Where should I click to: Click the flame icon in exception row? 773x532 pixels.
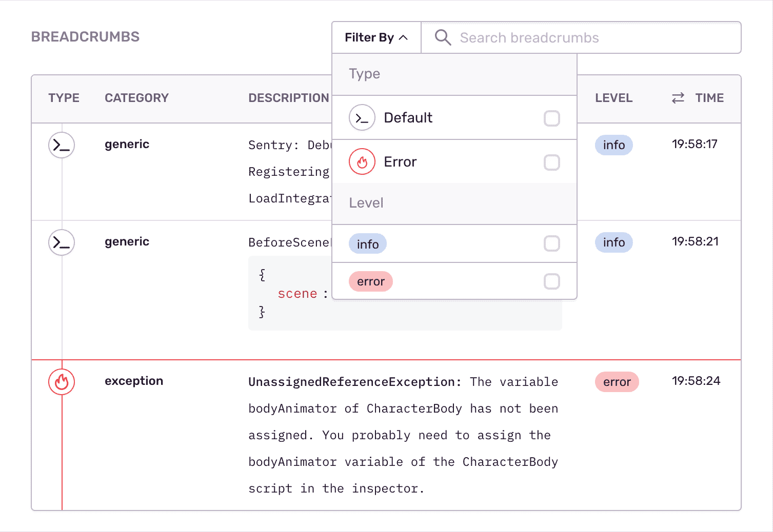point(62,382)
